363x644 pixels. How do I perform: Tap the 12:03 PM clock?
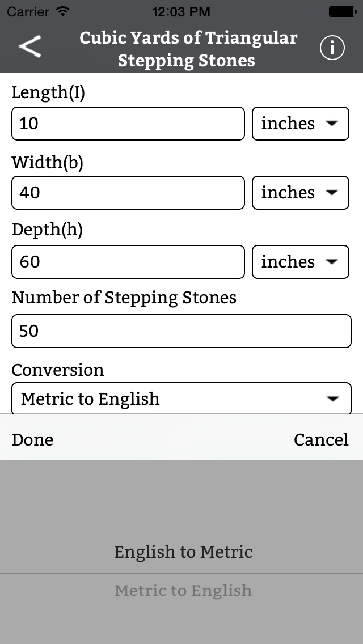(x=181, y=11)
